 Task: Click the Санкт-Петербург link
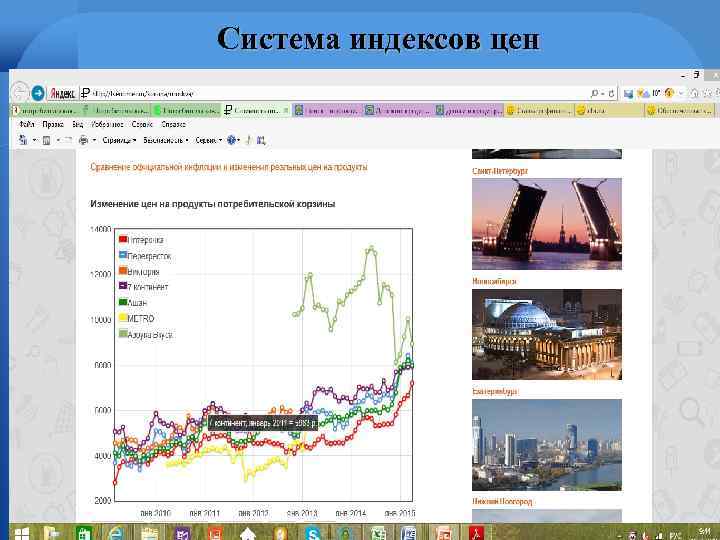point(500,171)
